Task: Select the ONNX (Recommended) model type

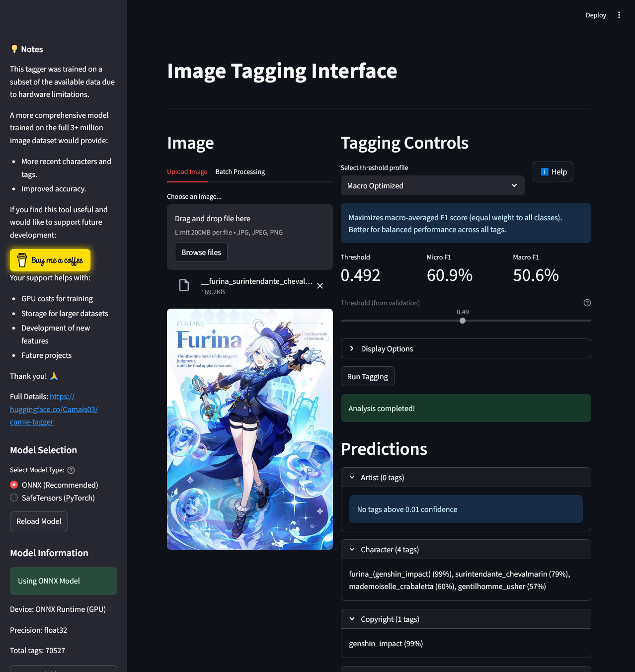Action: [x=13, y=485]
